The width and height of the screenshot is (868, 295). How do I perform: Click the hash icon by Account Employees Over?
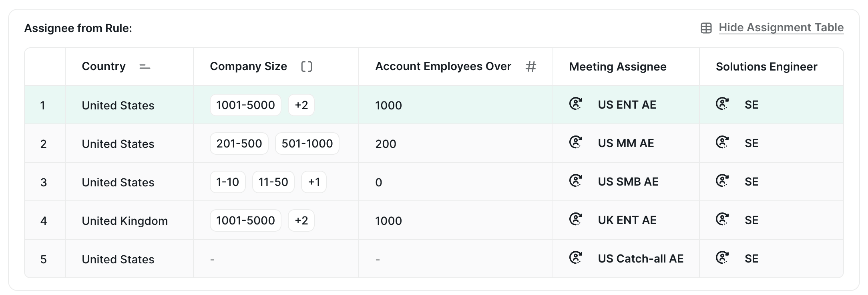click(530, 67)
